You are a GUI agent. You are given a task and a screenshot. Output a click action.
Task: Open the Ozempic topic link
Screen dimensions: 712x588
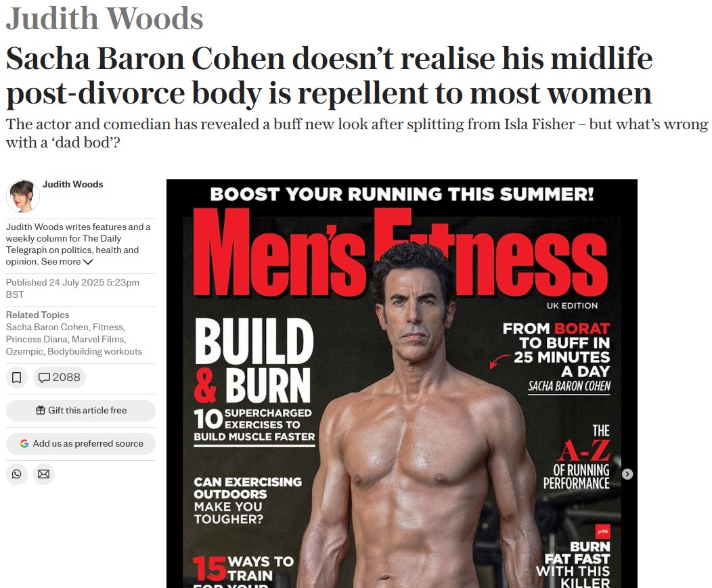24,351
